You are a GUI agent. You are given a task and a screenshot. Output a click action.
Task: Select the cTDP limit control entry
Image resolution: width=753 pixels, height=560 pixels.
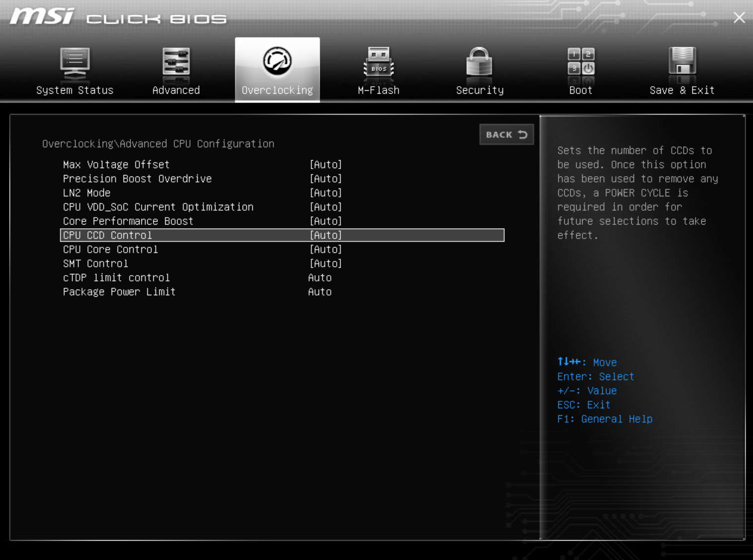(x=199, y=277)
